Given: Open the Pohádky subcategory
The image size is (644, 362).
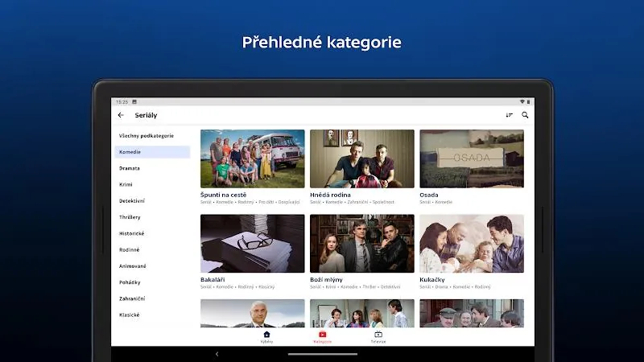Looking at the screenshot, I should coord(130,282).
